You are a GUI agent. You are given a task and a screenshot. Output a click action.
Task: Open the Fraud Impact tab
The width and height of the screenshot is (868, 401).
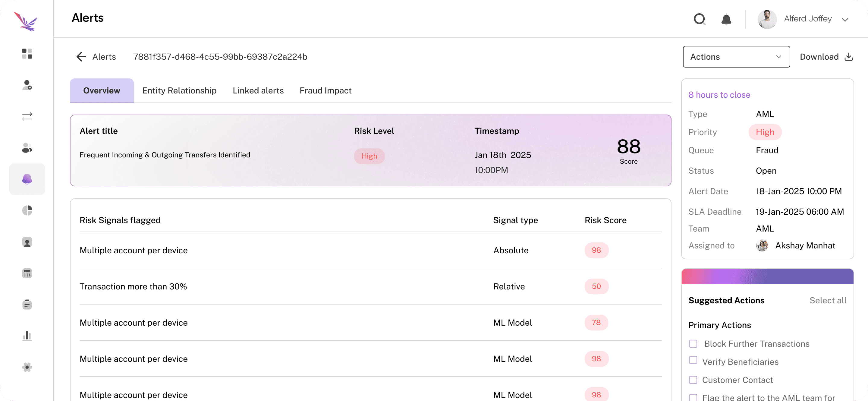tap(325, 90)
